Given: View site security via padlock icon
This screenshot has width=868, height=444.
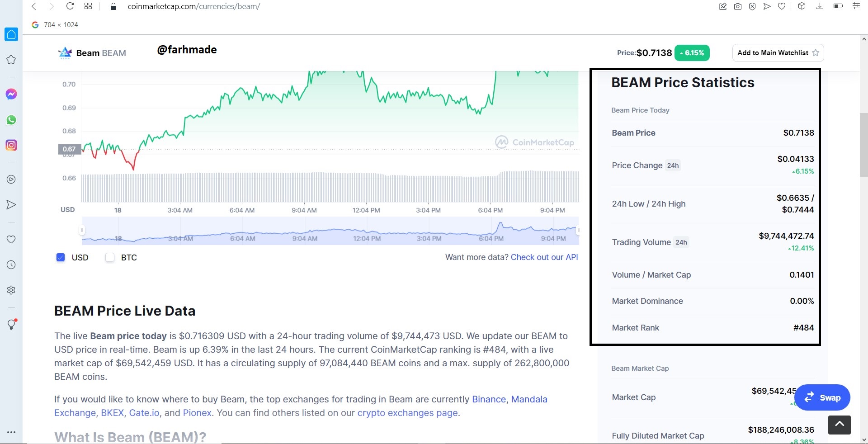Looking at the screenshot, I should click(x=113, y=6).
